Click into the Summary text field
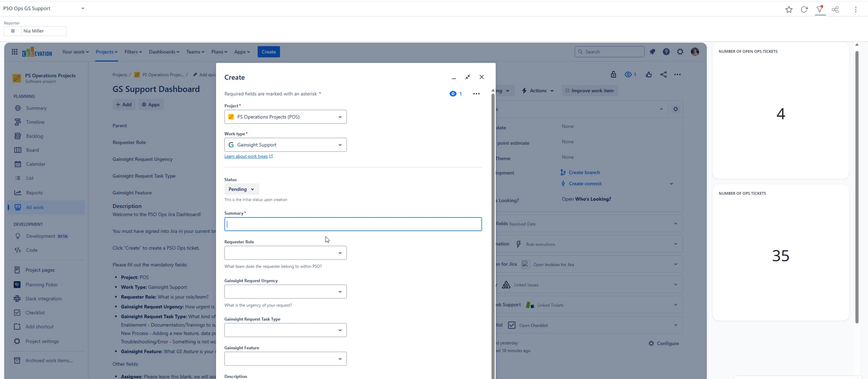This screenshot has width=868, height=379. [353, 224]
